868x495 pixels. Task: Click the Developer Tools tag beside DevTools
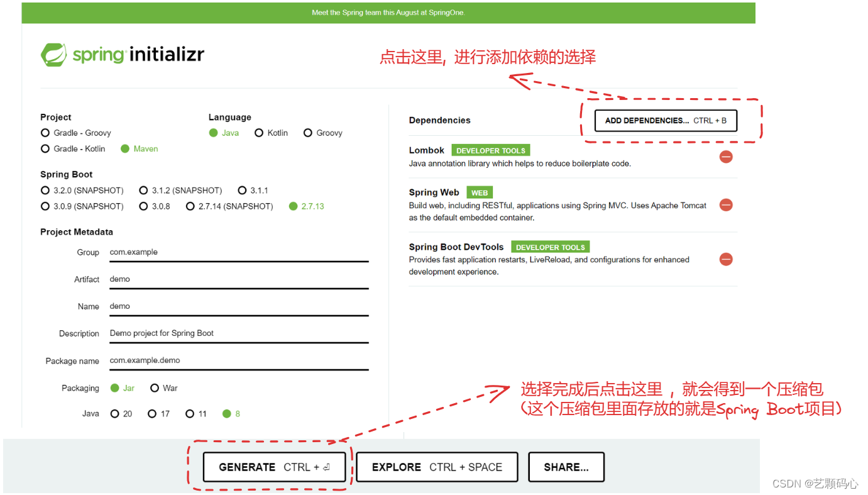(551, 247)
